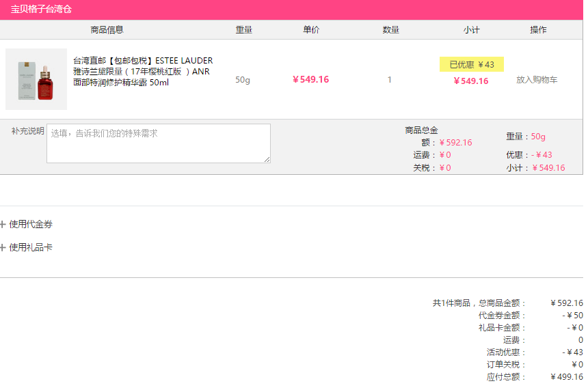
Task: Open the ESTEE LAUDER ANR product title link
Action: 143,71
